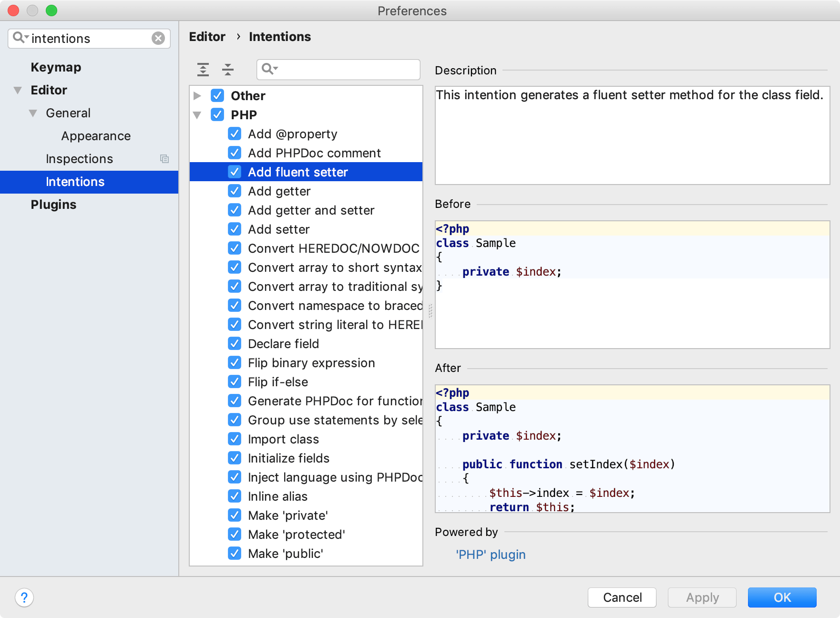Focus the intentions list filter field
This screenshot has height=618, width=840.
pyautogui.click(x=338, y=70)
